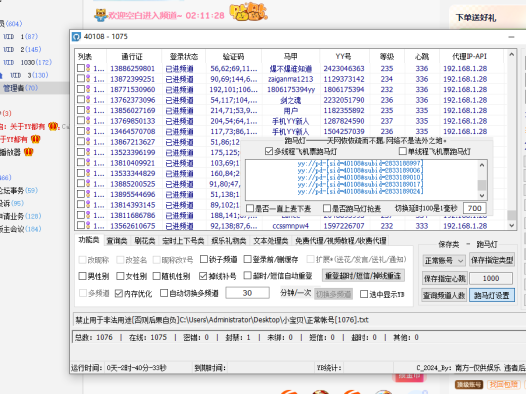Expand the UID 1(87) channel in left panel

20,37
